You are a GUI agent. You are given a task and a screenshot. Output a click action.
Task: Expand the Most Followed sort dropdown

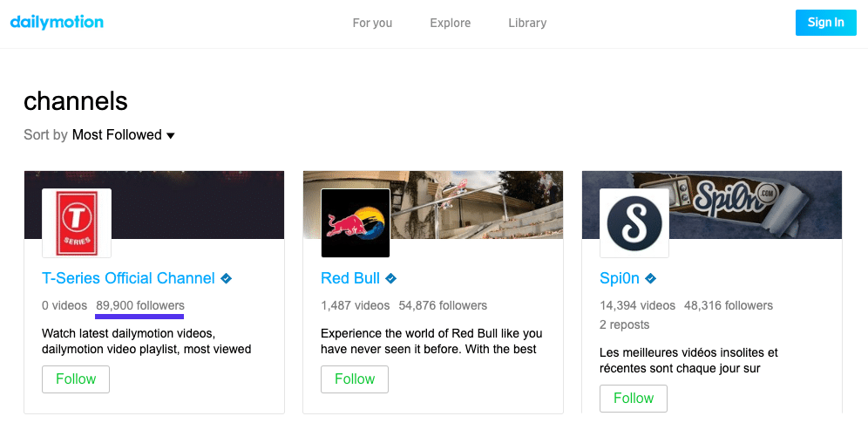point(124,135)
